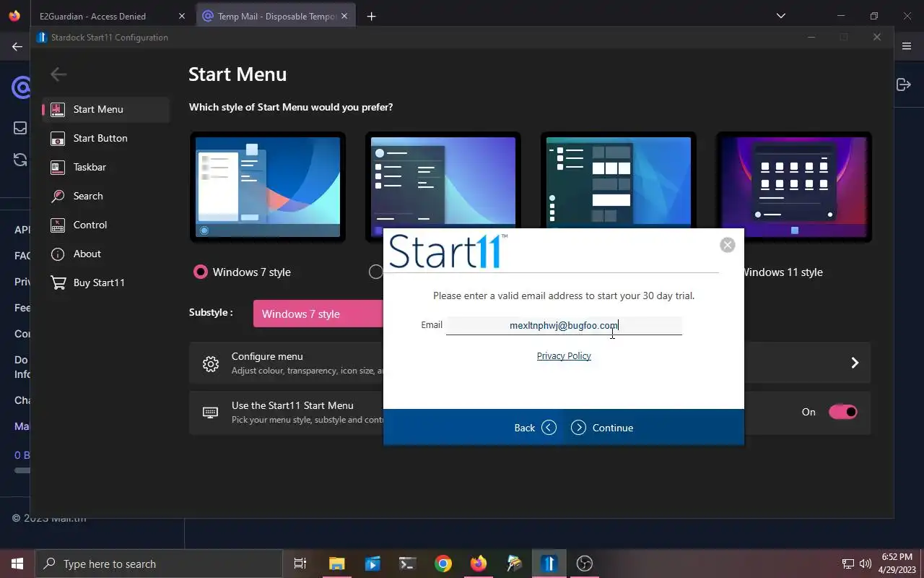Viewport: 924px width, 578px height.
Task: Choose the second Start Menu style thumbnail
Action: 443,181
